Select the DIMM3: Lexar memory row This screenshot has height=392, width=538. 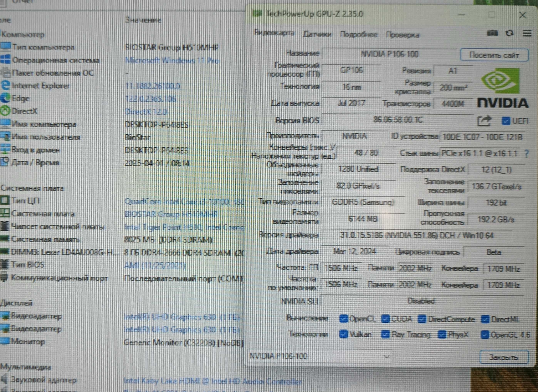click(122, 253)
